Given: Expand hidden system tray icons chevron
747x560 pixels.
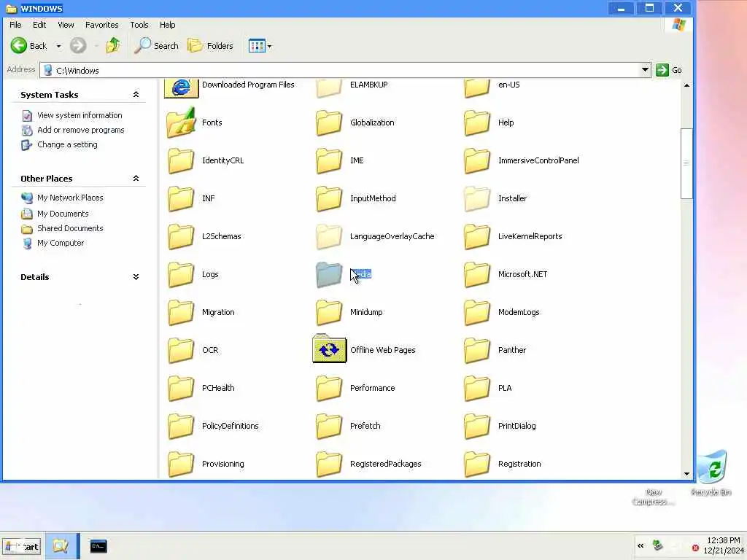Looking at the screenshot, I should (640, 545).
